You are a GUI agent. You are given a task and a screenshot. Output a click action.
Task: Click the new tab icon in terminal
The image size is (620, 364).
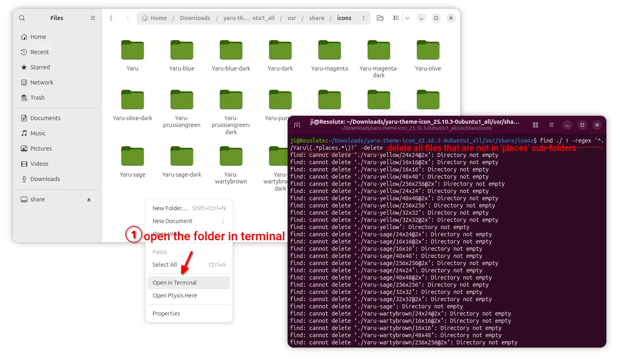pyautogui.click(x=297, y=125)
